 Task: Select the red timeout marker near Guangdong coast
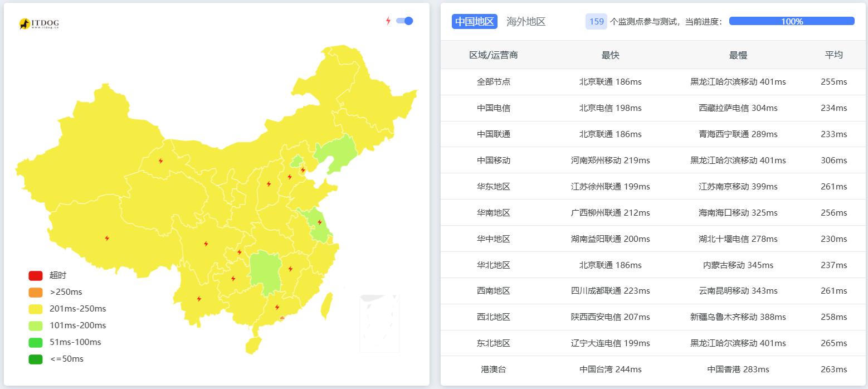282,318
